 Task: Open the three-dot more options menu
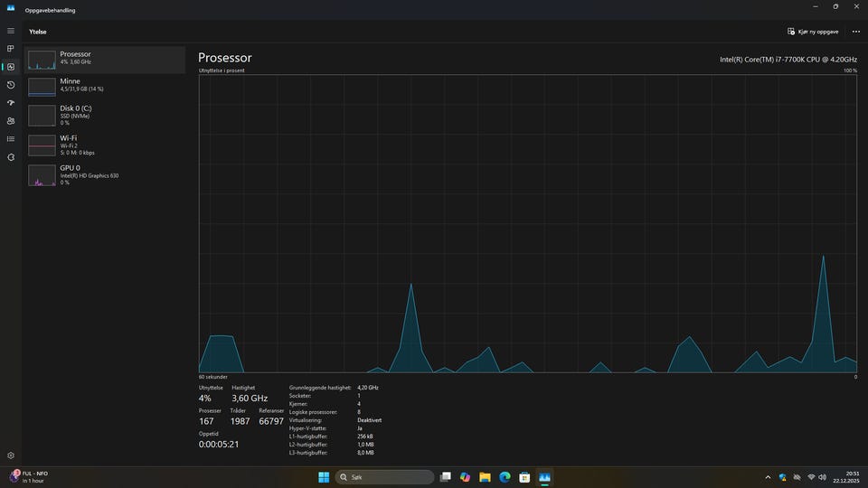tap(855, 32)
